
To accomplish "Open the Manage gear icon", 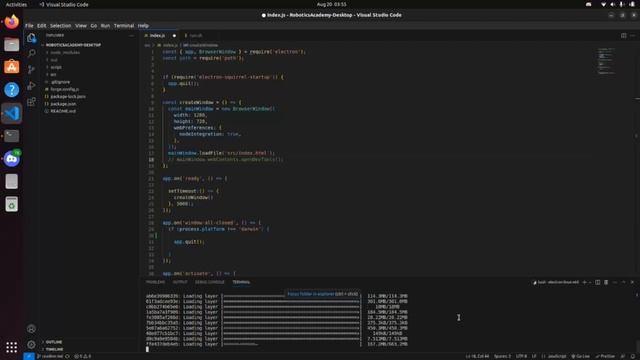I will point(31,344).
